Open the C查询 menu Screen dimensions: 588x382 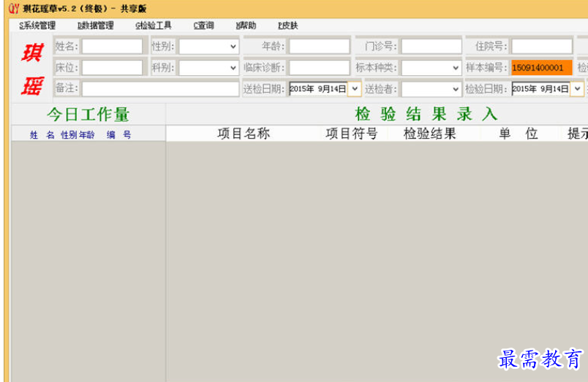203,26
